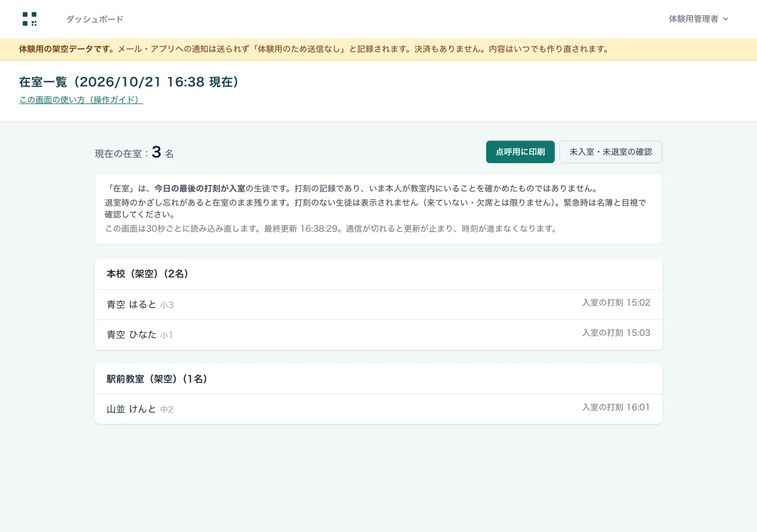
Task: Click the 在室 explanation info box
Action: tap(378, 208)
